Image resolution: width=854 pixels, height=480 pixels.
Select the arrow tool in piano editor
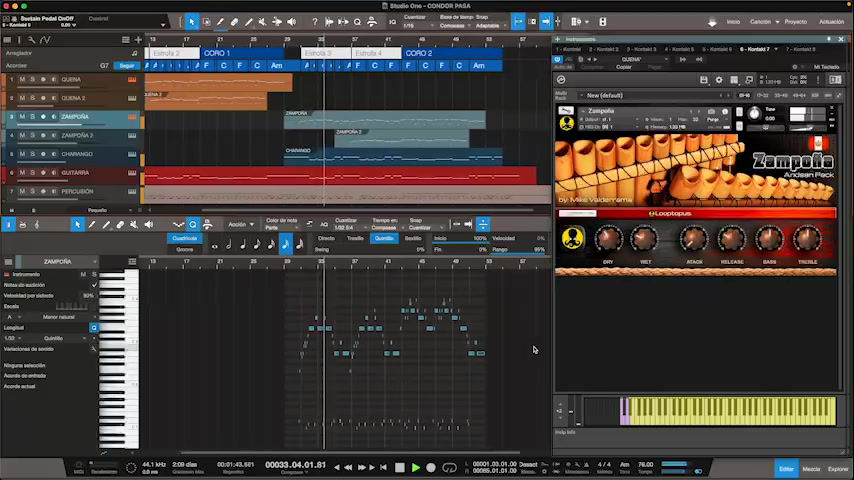click(x=77, y=224)
